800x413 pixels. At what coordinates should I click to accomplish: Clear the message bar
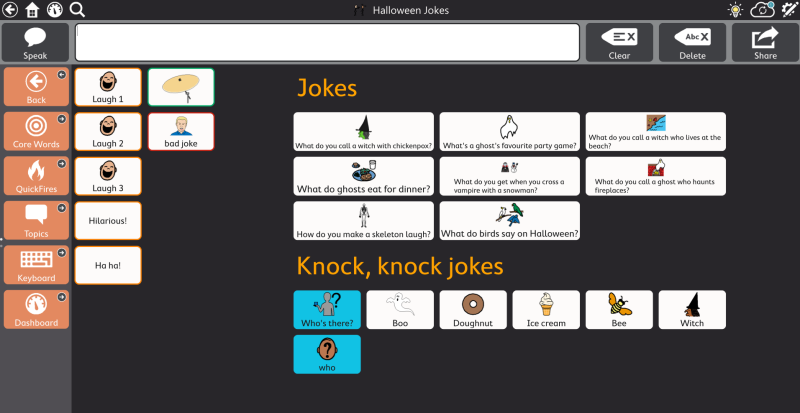pos(619,42)
